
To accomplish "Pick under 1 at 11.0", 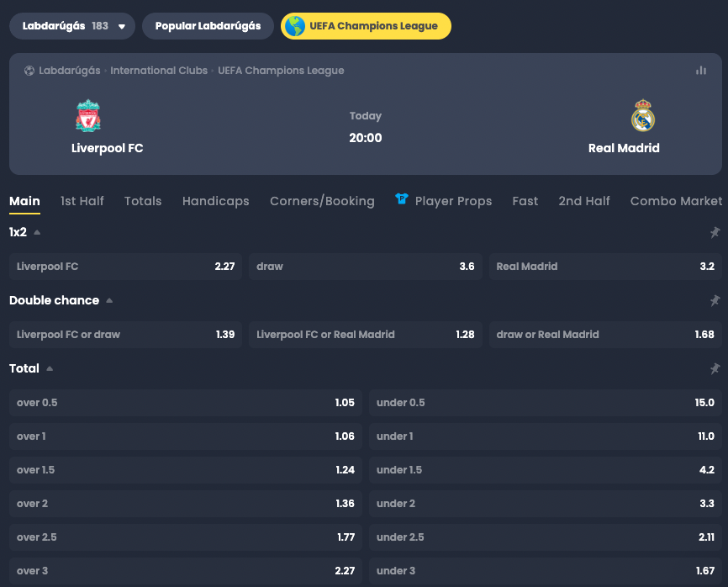I will click(x=546, y=436).
